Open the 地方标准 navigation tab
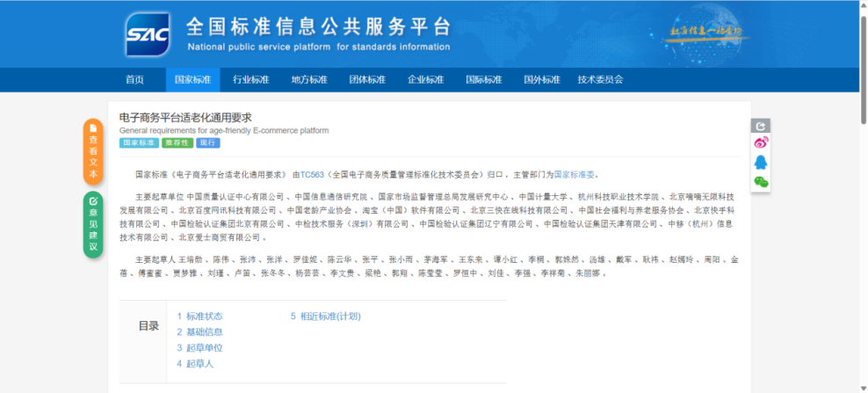Viewport: 868px width, 393px height. coord(308,80)
